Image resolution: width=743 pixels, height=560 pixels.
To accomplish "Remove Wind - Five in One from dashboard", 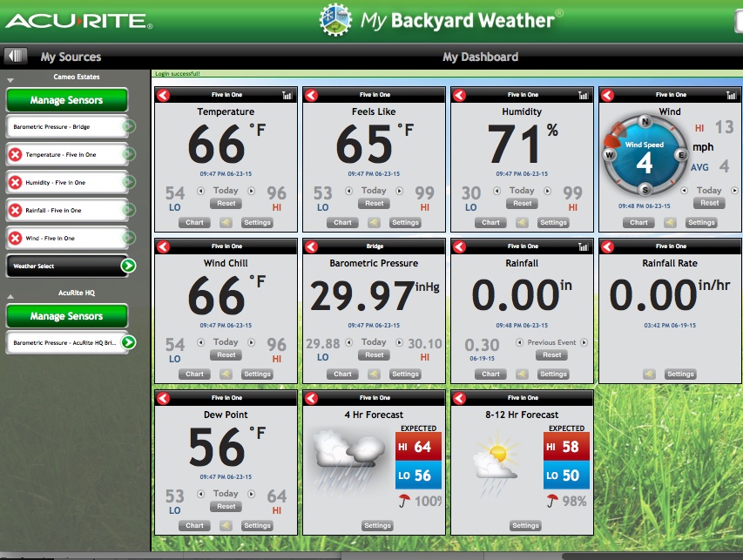I will coord(16,238).
